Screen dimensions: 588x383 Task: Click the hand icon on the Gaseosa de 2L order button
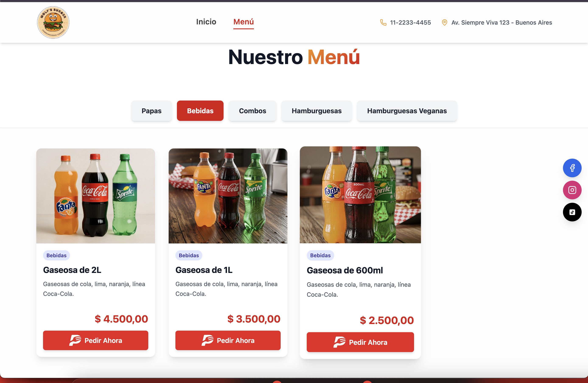[x=75, y=340]
